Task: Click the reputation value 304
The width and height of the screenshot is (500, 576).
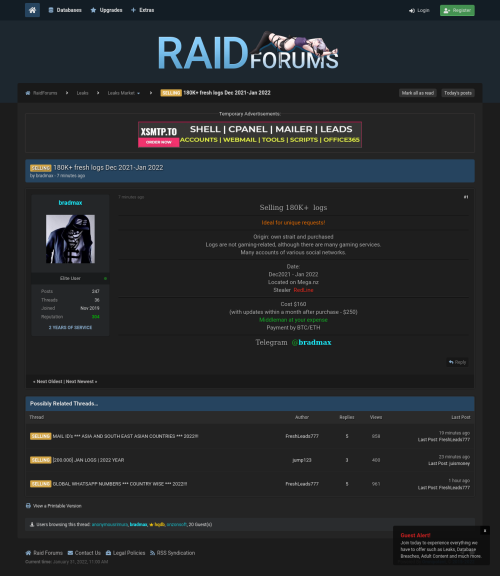Action: pos(96,317)
